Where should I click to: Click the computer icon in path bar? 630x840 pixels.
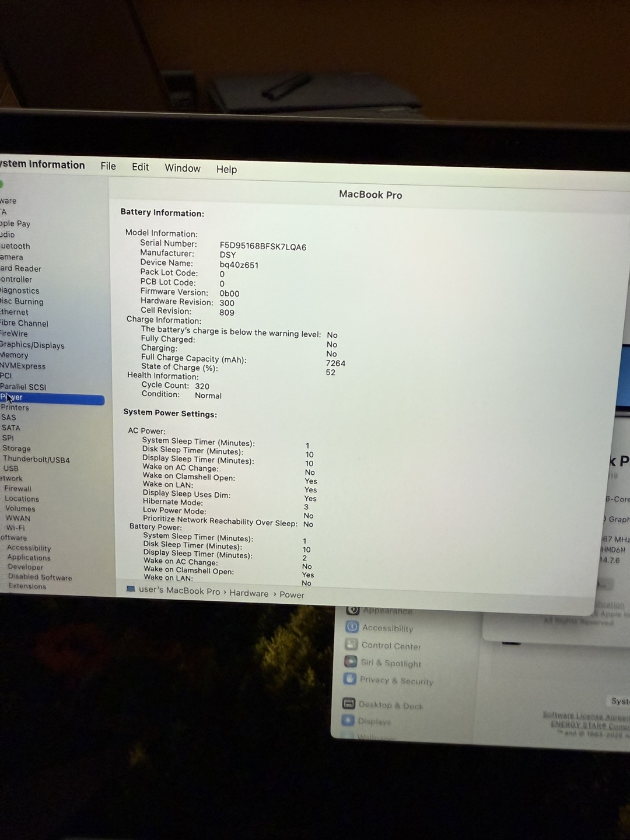tap(131, 589)
